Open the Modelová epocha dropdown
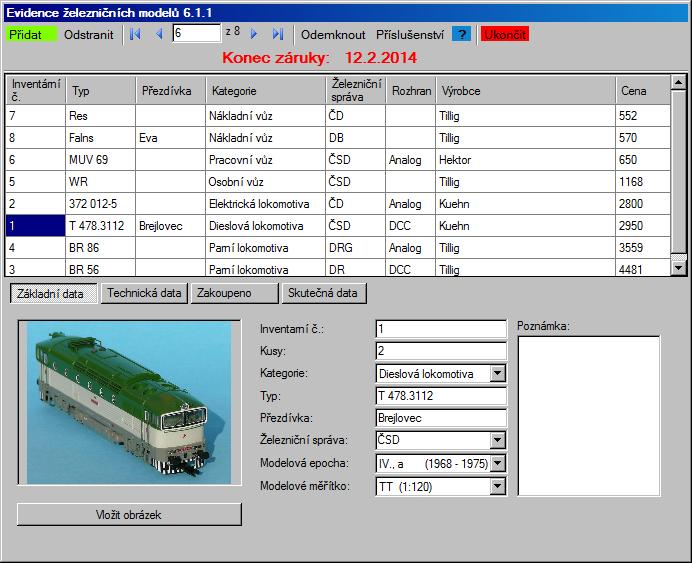Viewport: 692px width, 563px height. click(498, 463)
